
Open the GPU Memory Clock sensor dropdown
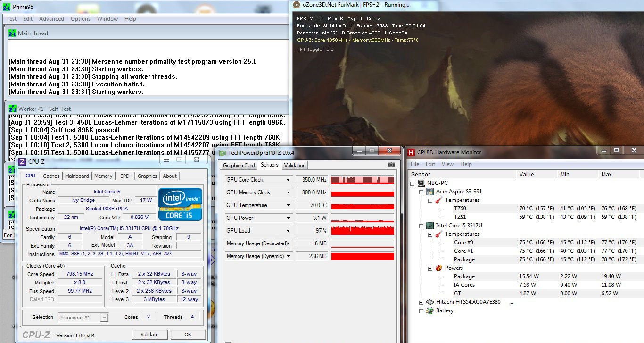tap(289, 192)
